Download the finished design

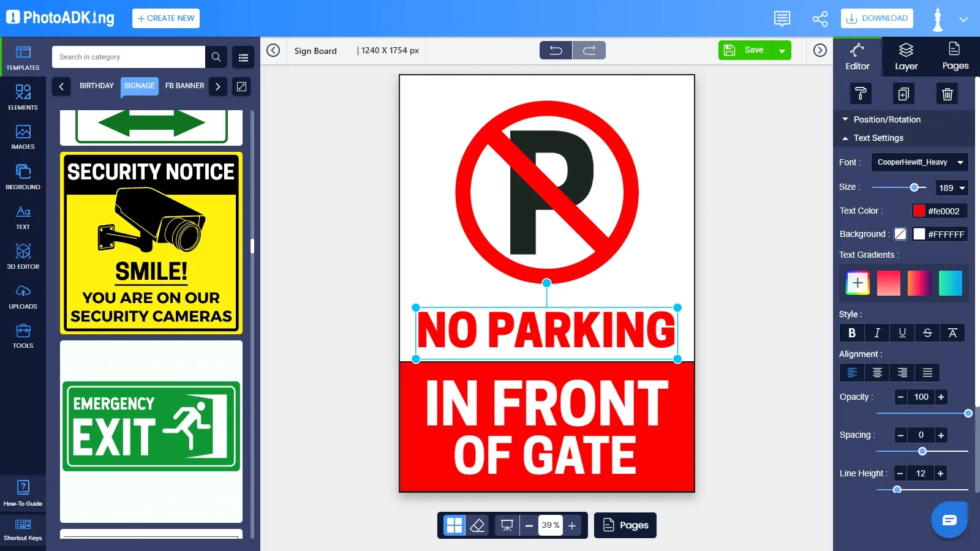tap(876, 18)
